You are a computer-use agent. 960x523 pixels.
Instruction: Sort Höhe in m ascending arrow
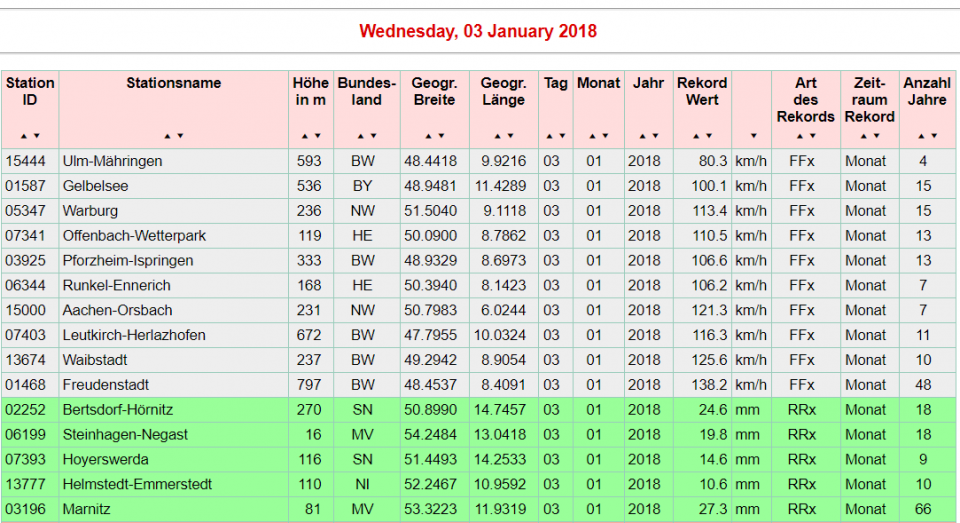click(304, 136)
